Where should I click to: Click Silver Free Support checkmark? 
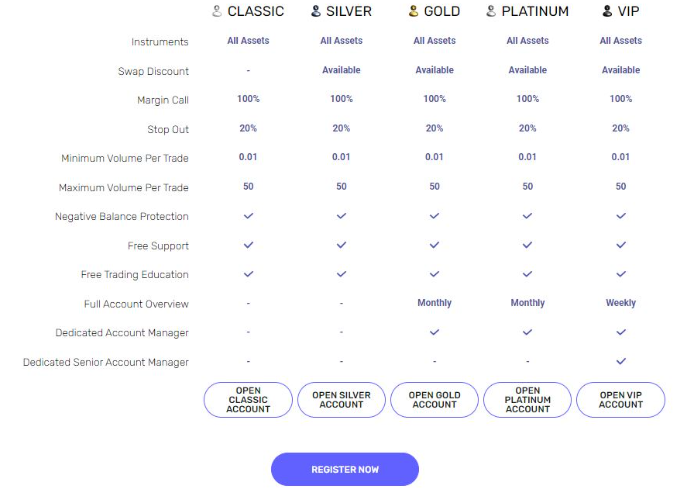(x=341, y=245)
